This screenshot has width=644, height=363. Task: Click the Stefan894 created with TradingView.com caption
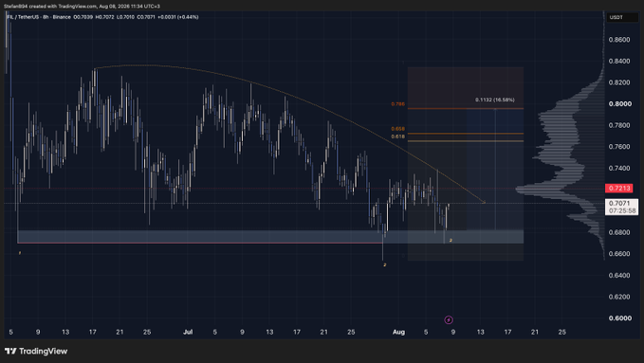click(x=82, y=6)
